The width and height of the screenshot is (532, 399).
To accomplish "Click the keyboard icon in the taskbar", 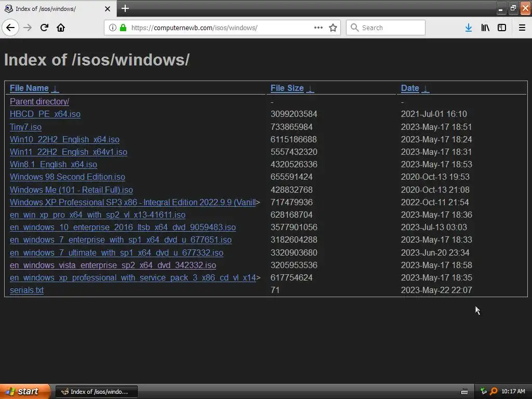I will click(464, 392).
